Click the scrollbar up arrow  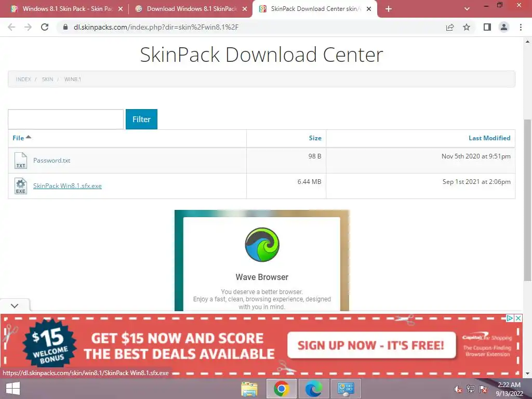pos(528,42)
